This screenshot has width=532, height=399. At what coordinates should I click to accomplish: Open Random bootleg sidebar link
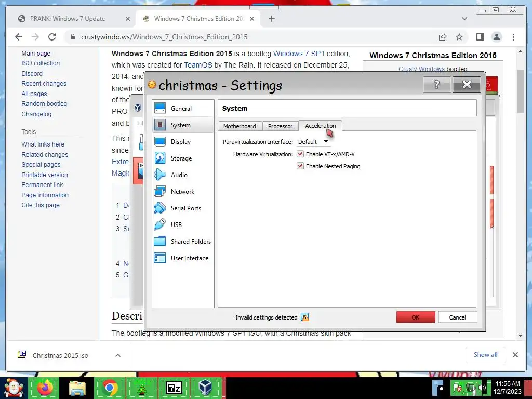(x=44, y=104)
